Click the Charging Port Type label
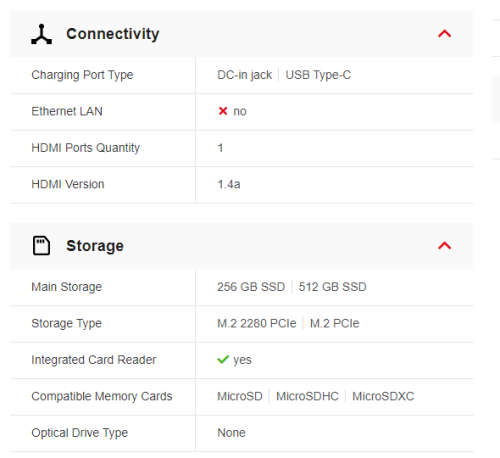This screenshot has height=458, width=500. point(82,75)
